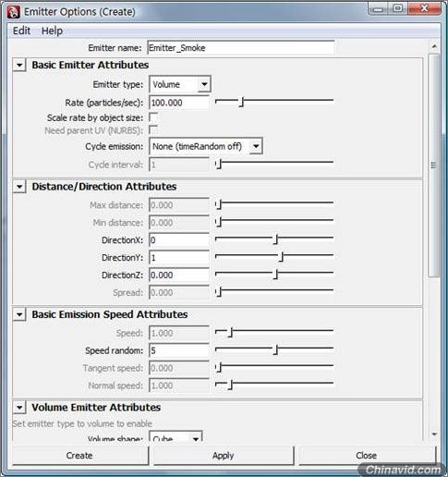
Task: Click the DirectionZ value field
Action: pyautogui.click(x=179, y=275)
